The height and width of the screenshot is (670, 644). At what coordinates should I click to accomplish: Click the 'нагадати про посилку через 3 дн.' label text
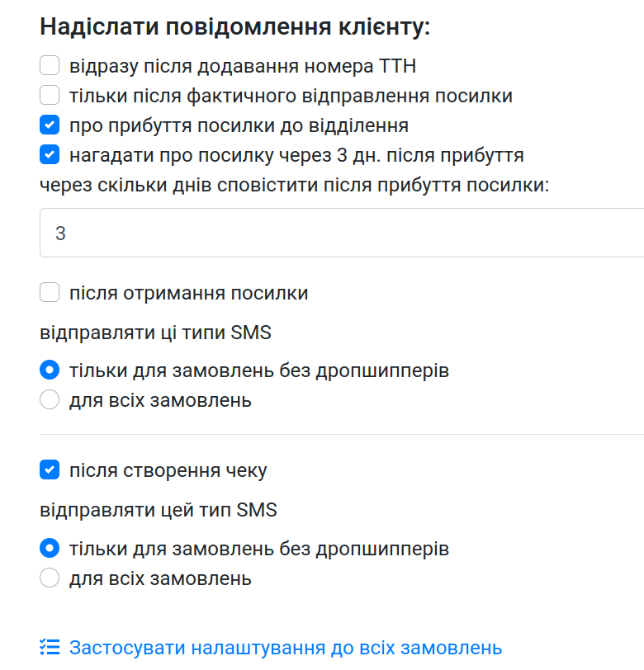pyautogui.click(x=296, y=155)
